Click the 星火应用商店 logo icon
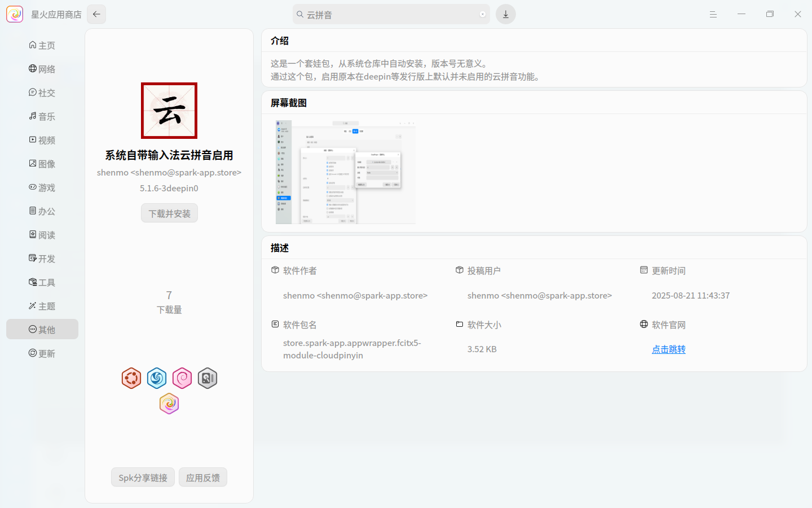This screenshot has width=812, height=508. pos(15,14)
